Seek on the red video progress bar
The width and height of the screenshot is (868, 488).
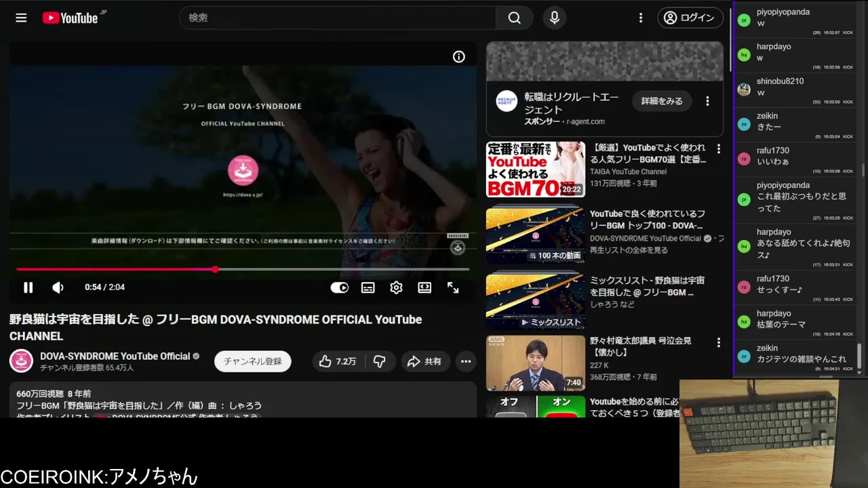[x=243, y=269]
